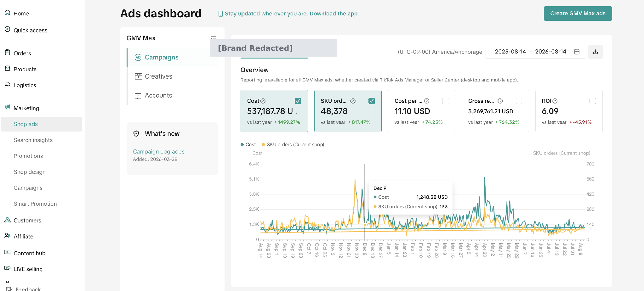Click the What's new shield icon
The height and width of the screenshot is (291, 644).
pos(136,134)
